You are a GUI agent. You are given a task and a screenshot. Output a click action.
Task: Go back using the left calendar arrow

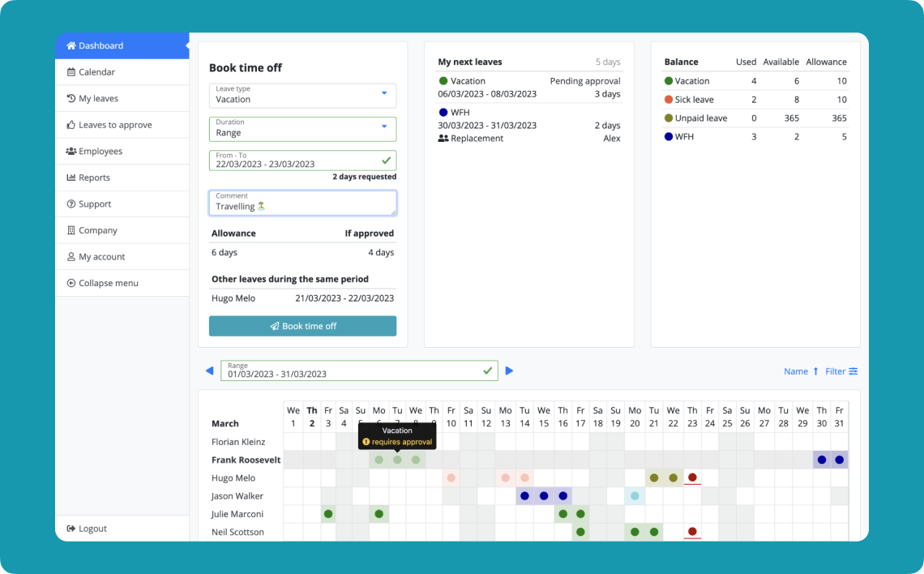tap(210, 371)
